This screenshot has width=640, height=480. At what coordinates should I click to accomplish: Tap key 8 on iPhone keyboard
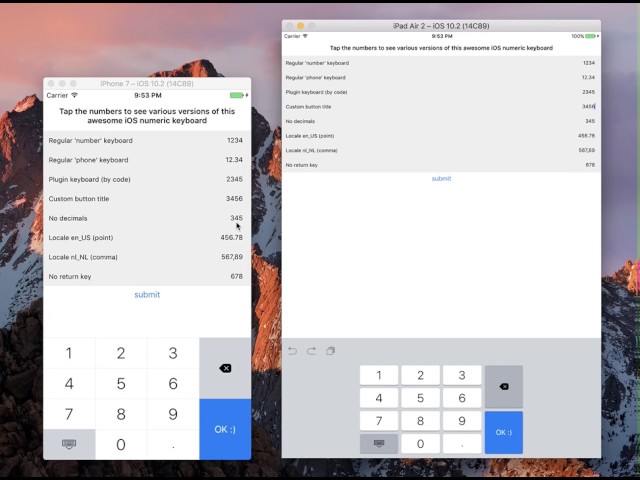point(121,414)
